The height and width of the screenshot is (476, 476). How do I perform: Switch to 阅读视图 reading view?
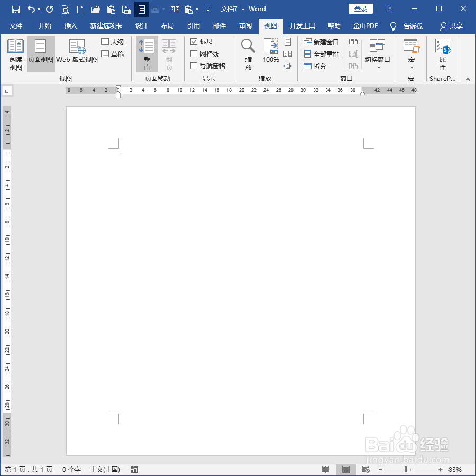coord(15,54)
